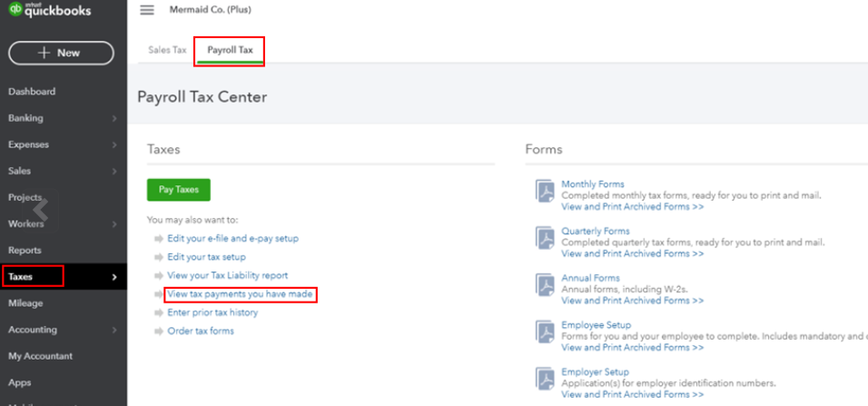Image resolution: width=868 pixels, height=406 pixels.
Task: Open Enter prior tax history link
Action: tap(212, 312)
